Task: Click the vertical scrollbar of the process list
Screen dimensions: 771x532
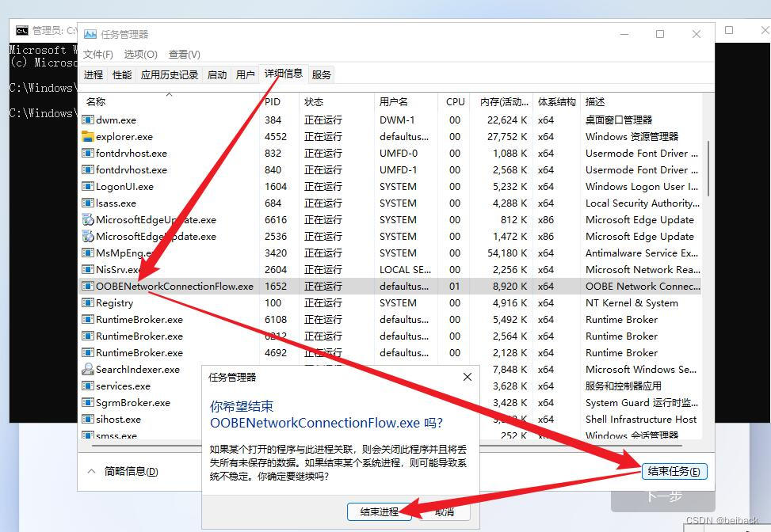Action: (708, 167)
